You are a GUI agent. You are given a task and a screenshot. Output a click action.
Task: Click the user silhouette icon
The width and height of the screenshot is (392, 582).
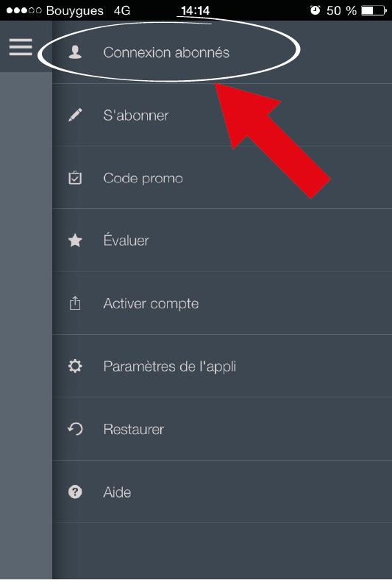(x=75, y=52)
